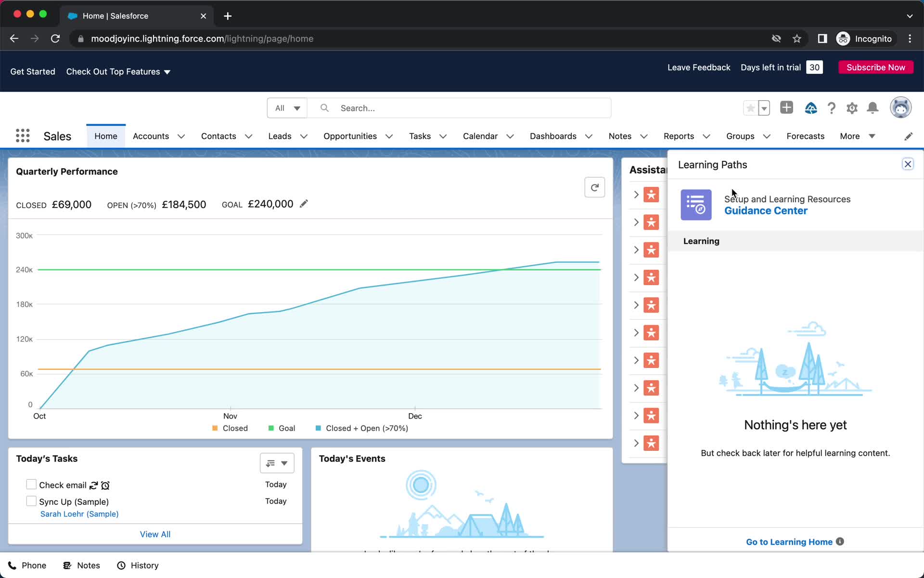
Task: Open the Reports tab
Action: coord(679,136)
